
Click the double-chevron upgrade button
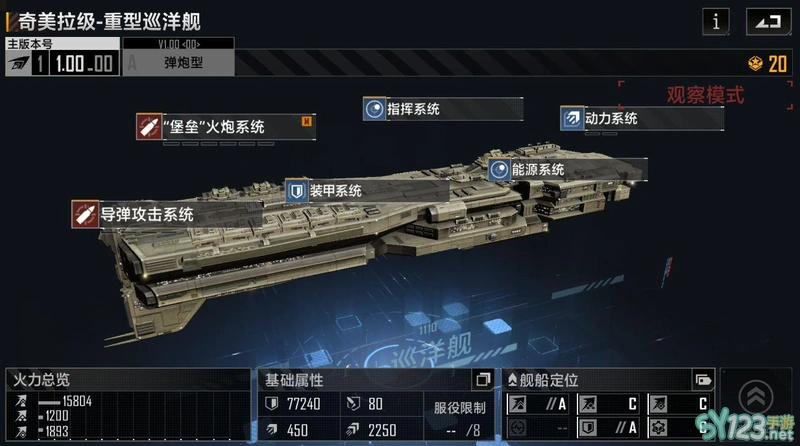(756, 397)
